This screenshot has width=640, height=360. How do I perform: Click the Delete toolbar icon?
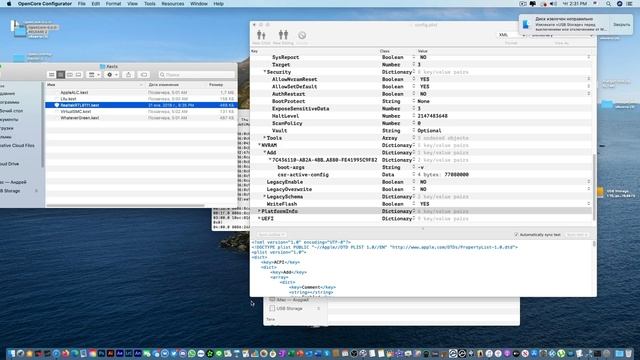coord(302,36)
